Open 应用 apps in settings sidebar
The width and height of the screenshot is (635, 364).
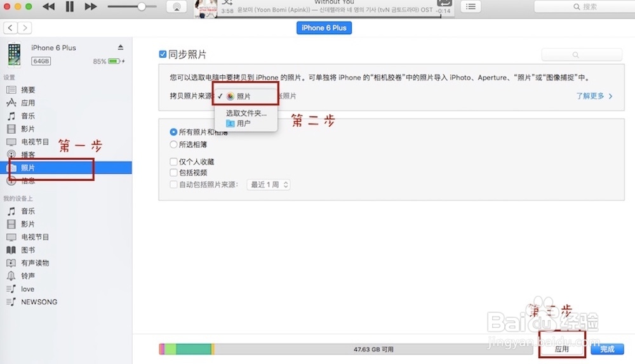click(28, 103)
